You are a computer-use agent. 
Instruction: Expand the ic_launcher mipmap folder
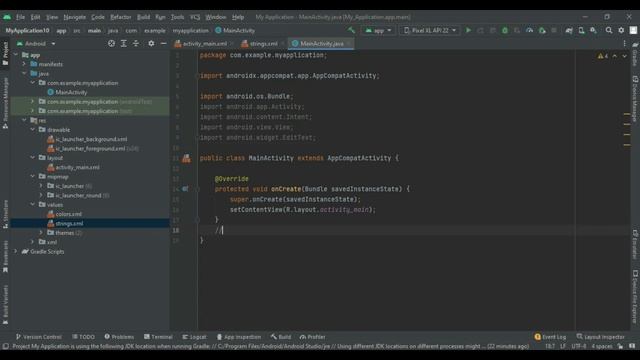41,186
